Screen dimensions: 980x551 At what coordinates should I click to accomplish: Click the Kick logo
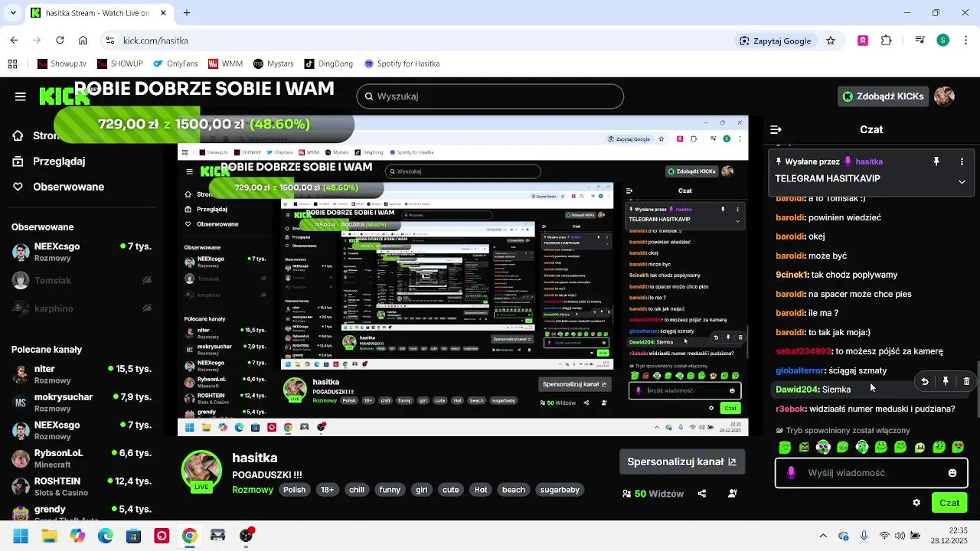tap(64, 96)
